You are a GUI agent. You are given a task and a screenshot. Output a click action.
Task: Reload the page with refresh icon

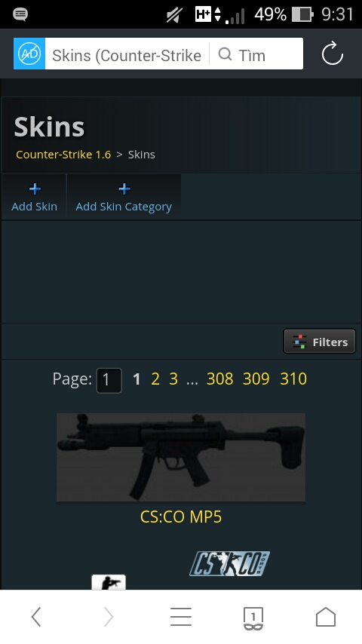[332, 54]
